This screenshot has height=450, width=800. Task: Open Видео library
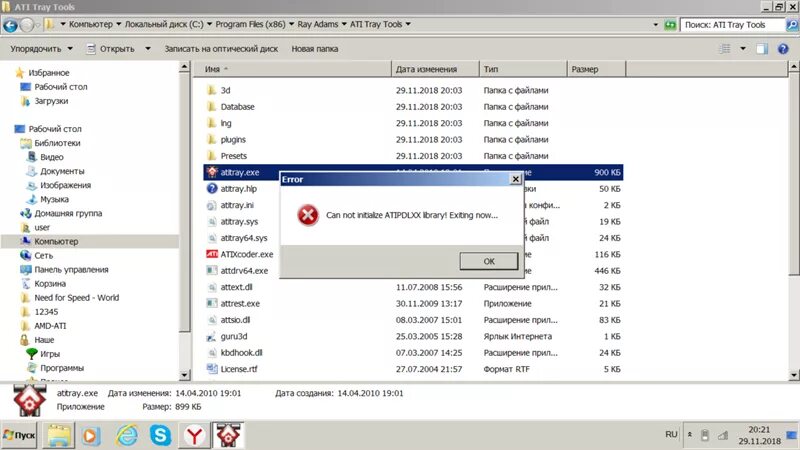coord(52,157)
